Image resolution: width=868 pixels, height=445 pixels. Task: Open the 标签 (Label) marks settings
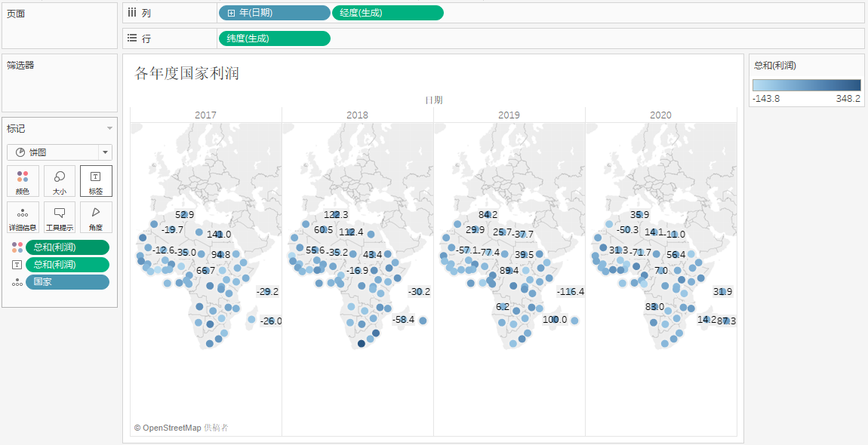pos(96,181)
